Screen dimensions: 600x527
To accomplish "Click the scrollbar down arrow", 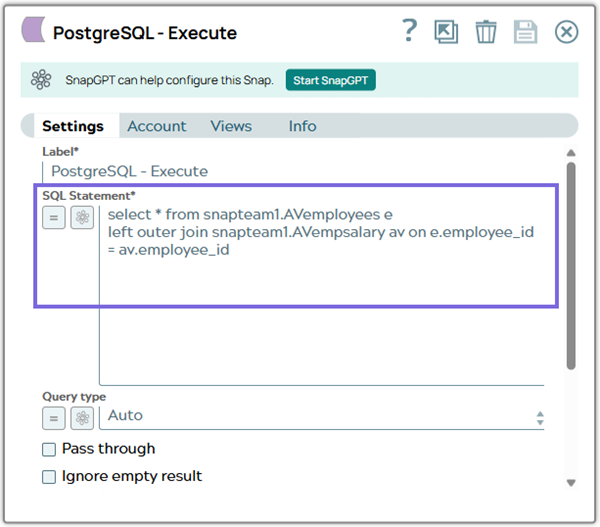I will coord(571,483).
